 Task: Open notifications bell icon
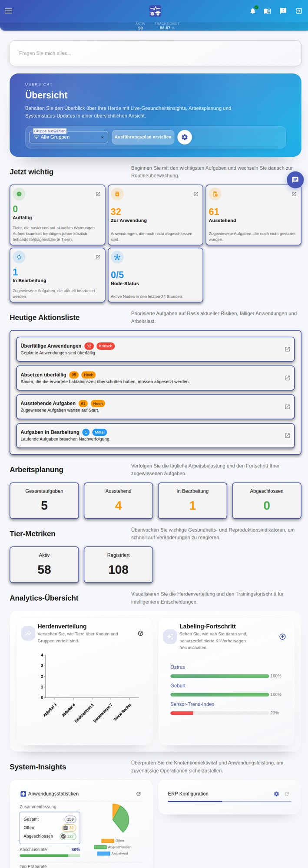(x=253, y=11)
